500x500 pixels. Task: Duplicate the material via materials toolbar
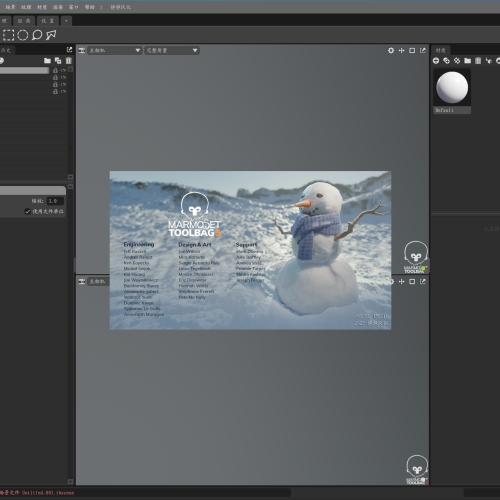pos(446,61)
